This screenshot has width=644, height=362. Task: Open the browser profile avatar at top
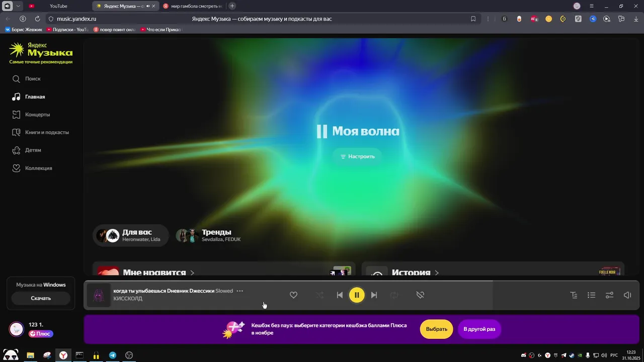[x=577, y=6]
